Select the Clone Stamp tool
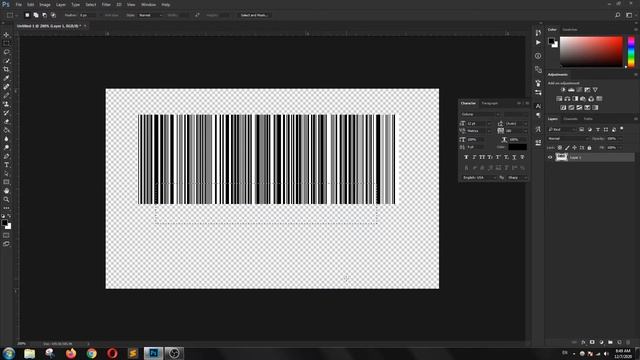This screenshot has height=360, width=640. click(6, 104)
